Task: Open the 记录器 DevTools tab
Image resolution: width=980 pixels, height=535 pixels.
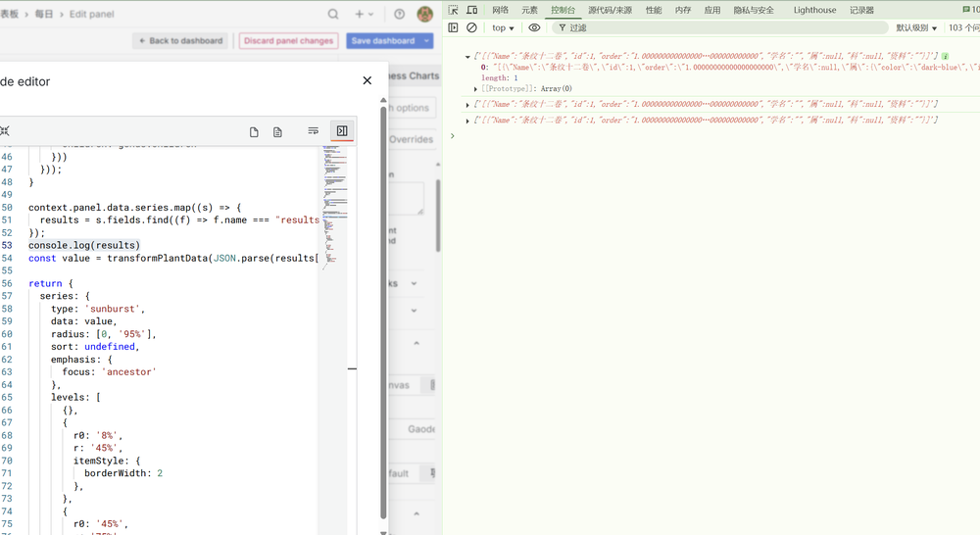Action: [861, 10]
